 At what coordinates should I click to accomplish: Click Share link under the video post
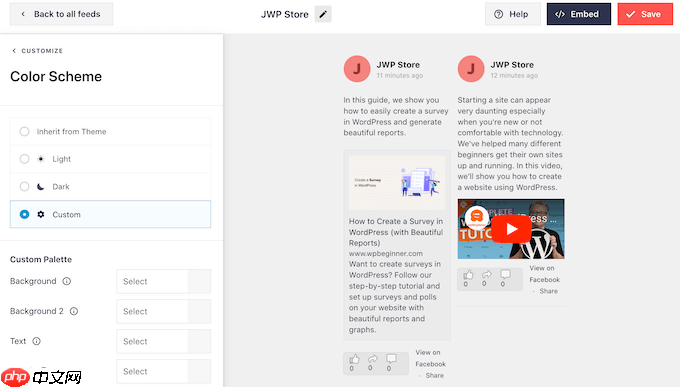[549, 291]
